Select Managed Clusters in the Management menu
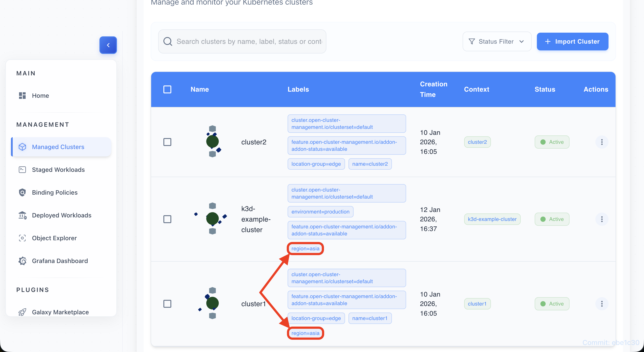The width and height of the screenshot is (644, 352). [58, 147]
